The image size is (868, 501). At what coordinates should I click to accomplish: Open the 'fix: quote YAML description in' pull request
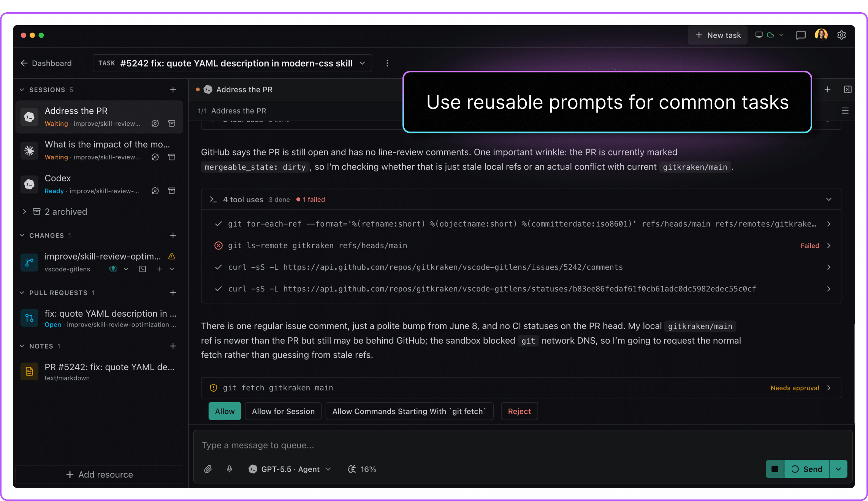coord(99,318)
